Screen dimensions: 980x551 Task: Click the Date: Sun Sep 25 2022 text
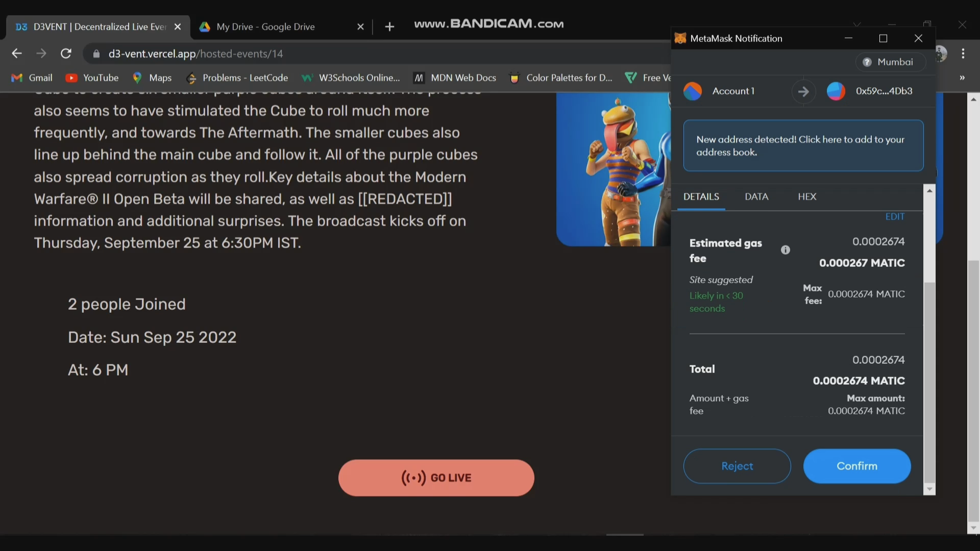[x=152, y=337]
